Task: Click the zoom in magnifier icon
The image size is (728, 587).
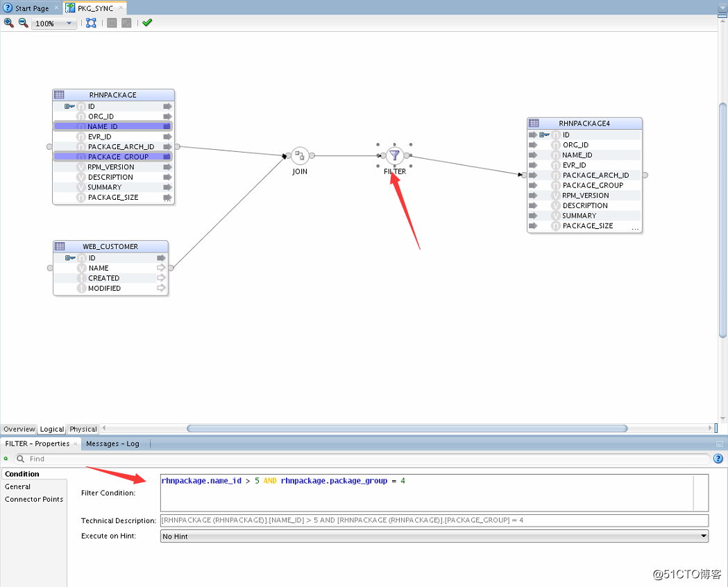Action: (x=8, y=23)
